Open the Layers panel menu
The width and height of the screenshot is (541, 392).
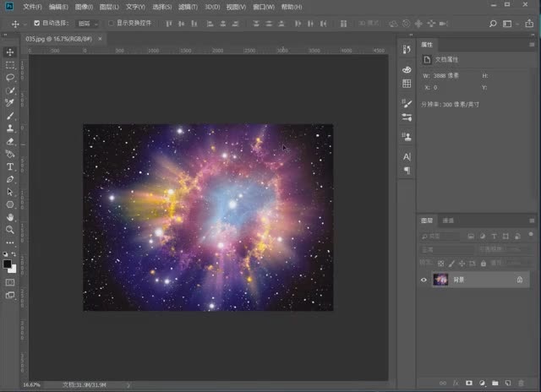coord(532,220)
